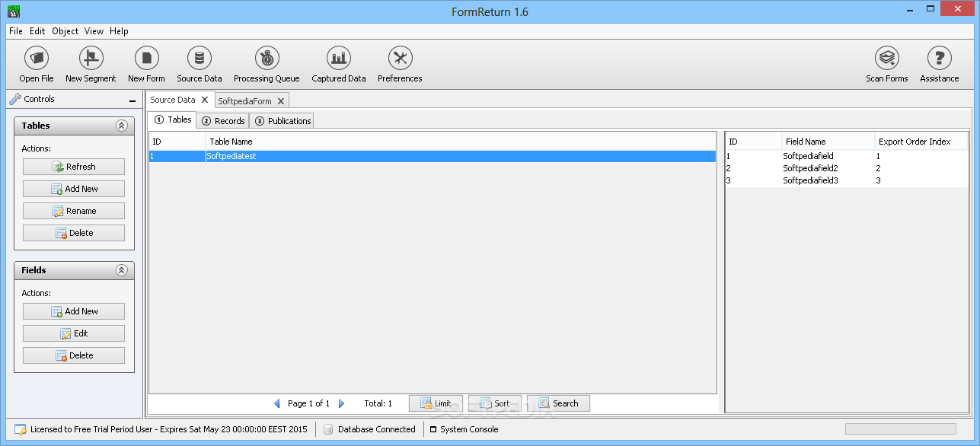Screen dimensions: 980x446
Task: Click the Licensed to Free Trial text
Action: [x=169, y=429]
